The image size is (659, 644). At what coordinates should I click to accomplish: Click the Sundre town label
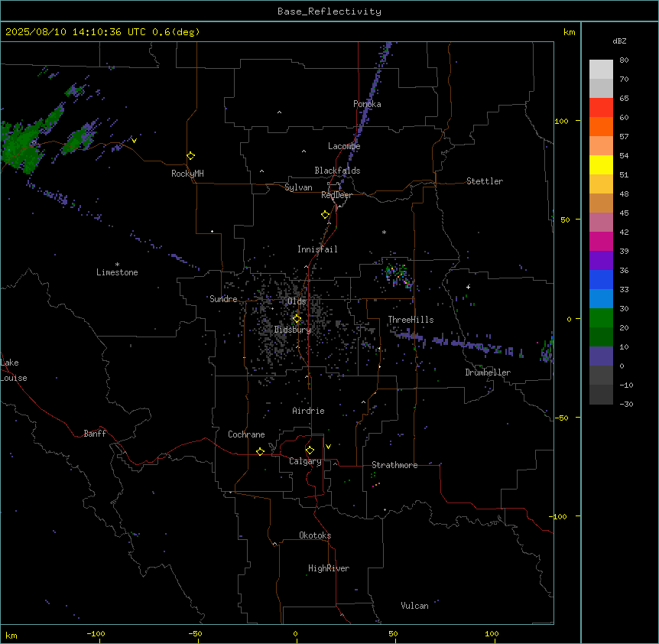click(223, 299)
